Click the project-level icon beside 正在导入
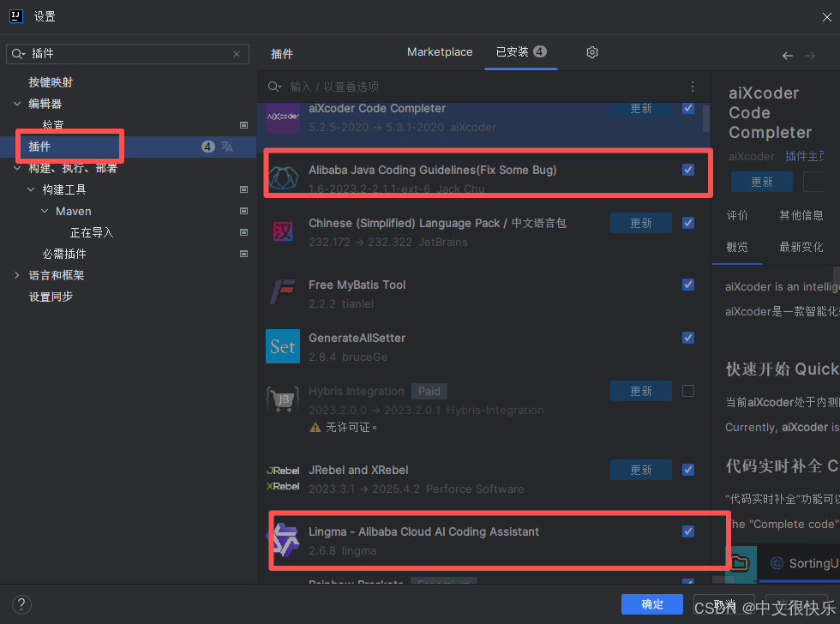Viewport: 840px width, 624px height. (243, 232)
